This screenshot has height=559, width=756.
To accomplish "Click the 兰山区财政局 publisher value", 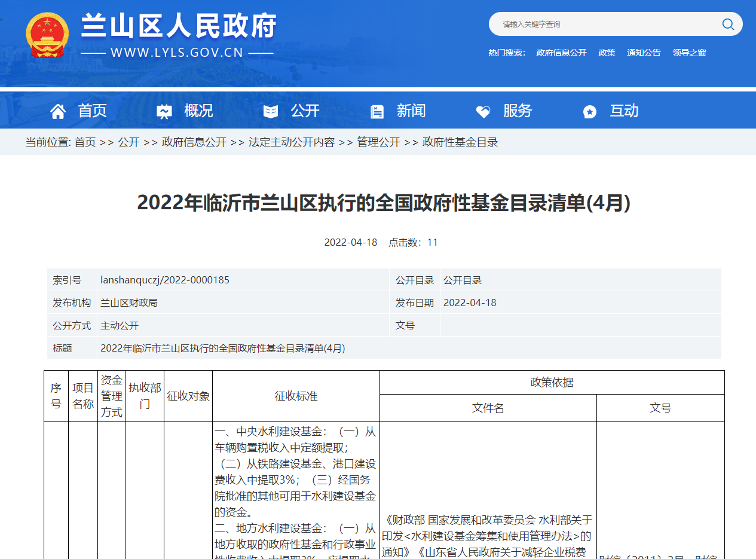I will 129,303.
